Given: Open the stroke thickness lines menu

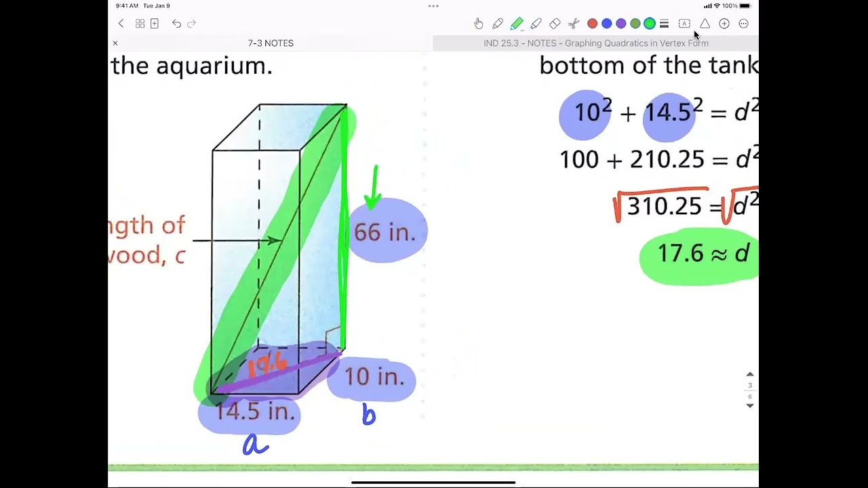Looking at the screenshot, I should pos(664,24).
